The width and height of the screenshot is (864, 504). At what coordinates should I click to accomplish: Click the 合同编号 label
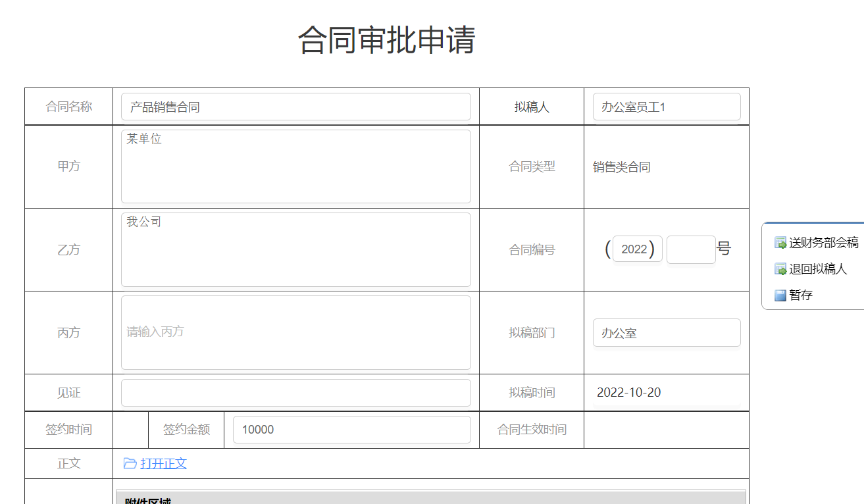(532, 250)
